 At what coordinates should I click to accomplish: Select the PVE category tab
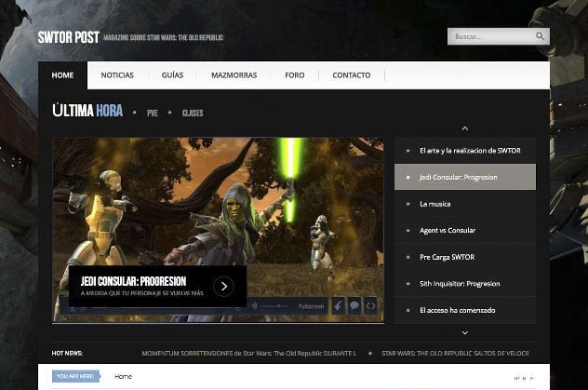153,114
